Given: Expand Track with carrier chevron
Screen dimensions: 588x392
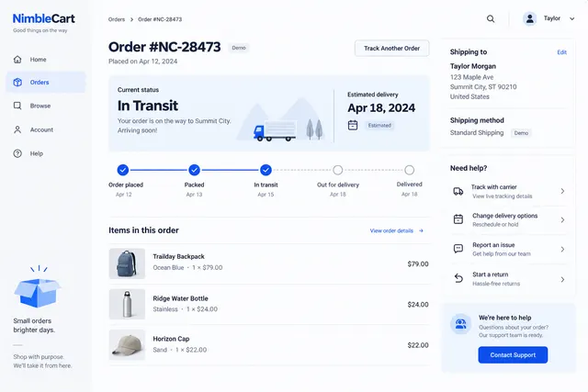Looking at the screenshot, I should point(562,191).
